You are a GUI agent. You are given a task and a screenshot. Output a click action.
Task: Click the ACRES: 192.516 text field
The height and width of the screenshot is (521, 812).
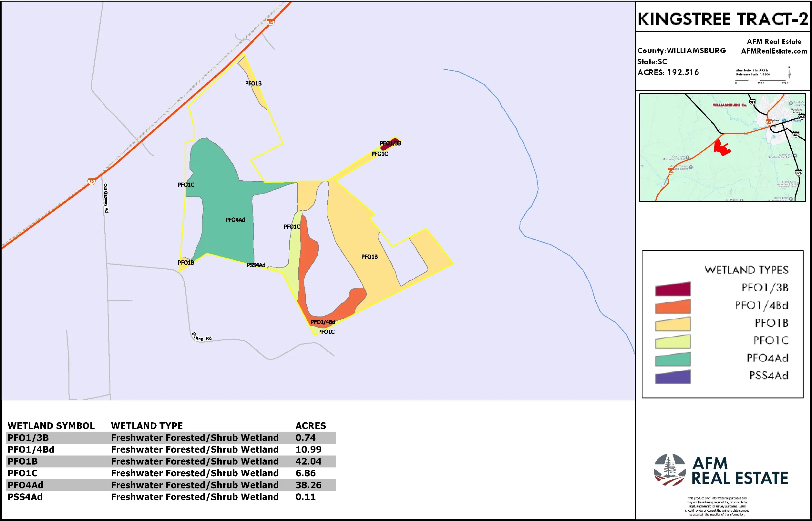[x=668, y=72]
